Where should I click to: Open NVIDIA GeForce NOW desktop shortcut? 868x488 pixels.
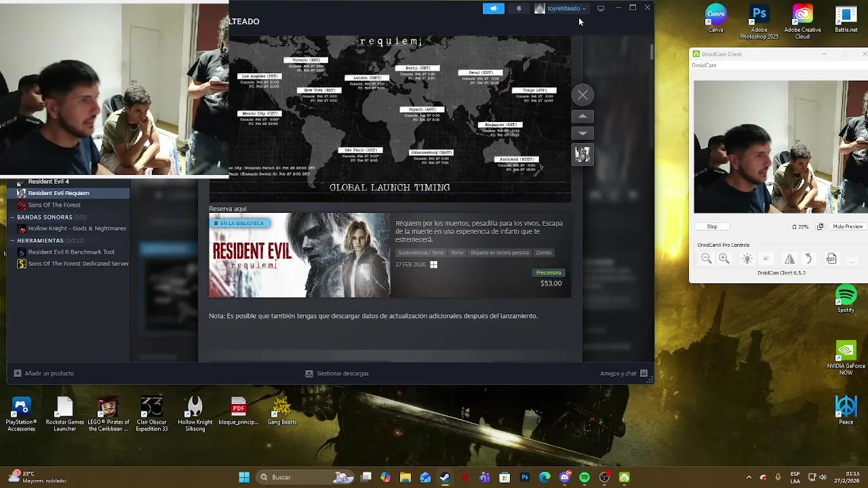(846, 359)
